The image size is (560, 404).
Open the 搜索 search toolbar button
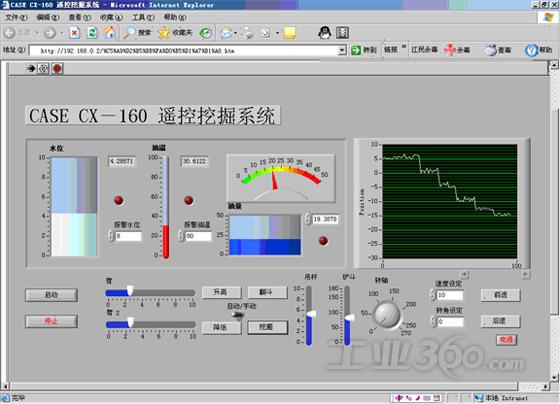(137, 33)
